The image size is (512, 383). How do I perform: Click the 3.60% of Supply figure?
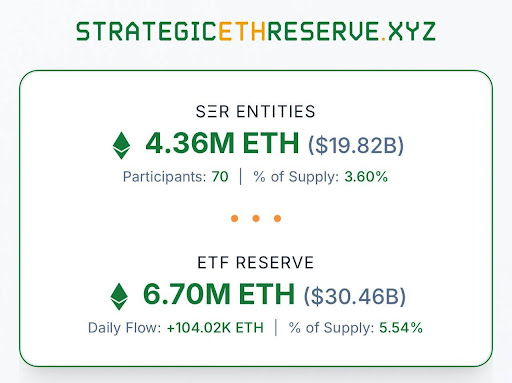366,177
